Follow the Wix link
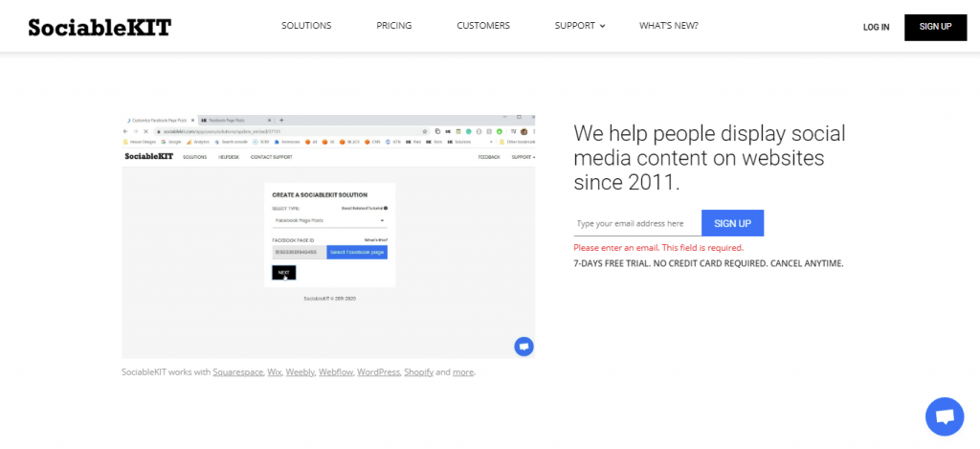This screenshot has height=449, width=980. [x=275, y=372]
